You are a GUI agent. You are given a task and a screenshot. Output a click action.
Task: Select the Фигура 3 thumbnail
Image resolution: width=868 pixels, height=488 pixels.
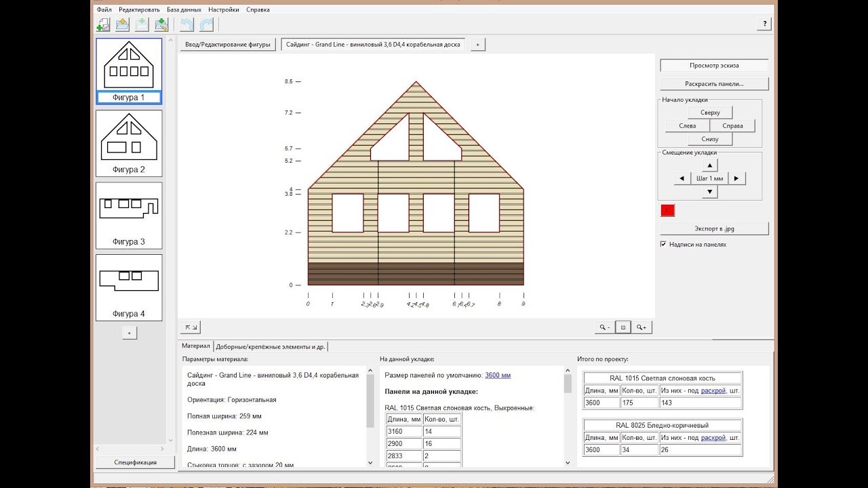pyautogui.click(x=129, y=215)
